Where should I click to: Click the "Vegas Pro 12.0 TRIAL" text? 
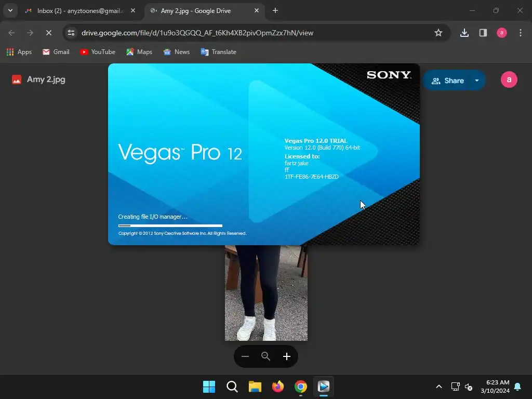pos(316,141)
